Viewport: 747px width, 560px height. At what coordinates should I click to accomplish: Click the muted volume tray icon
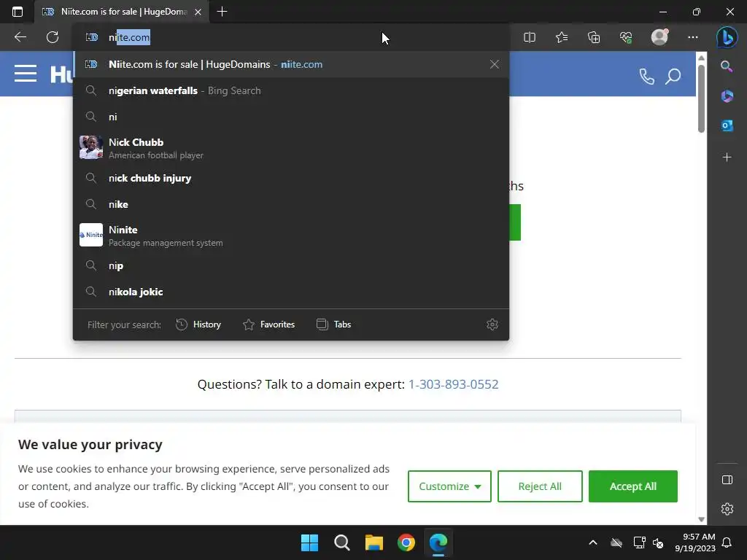659,542
